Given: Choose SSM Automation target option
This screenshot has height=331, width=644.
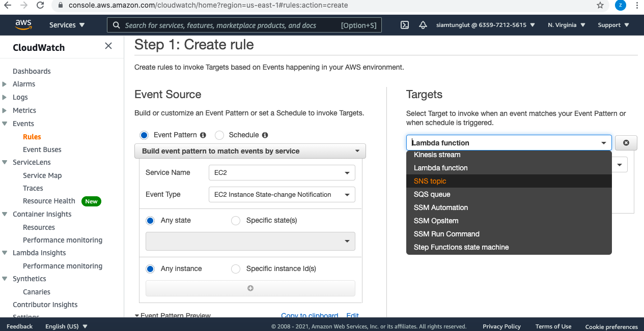Looking at the screenshot, I should point(509,207).
